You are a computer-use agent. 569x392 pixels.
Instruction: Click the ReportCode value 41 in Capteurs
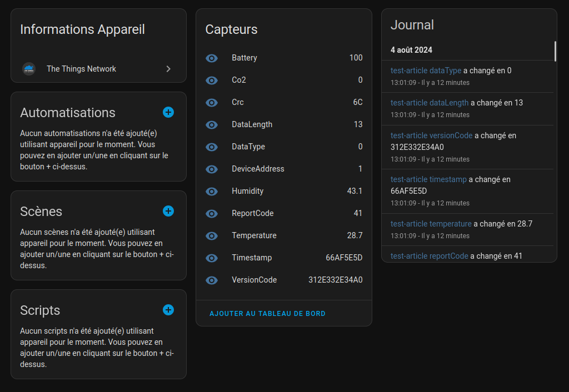[358, 213]
